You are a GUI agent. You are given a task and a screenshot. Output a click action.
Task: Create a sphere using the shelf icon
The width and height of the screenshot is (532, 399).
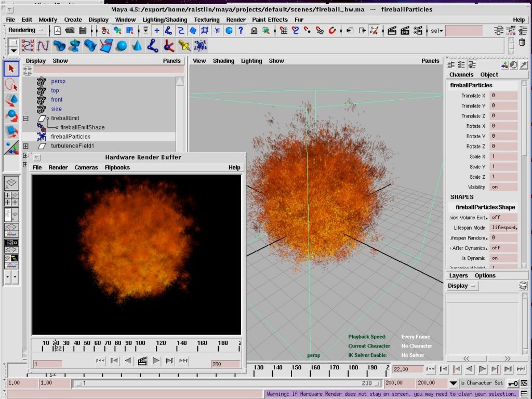point(122,46)
